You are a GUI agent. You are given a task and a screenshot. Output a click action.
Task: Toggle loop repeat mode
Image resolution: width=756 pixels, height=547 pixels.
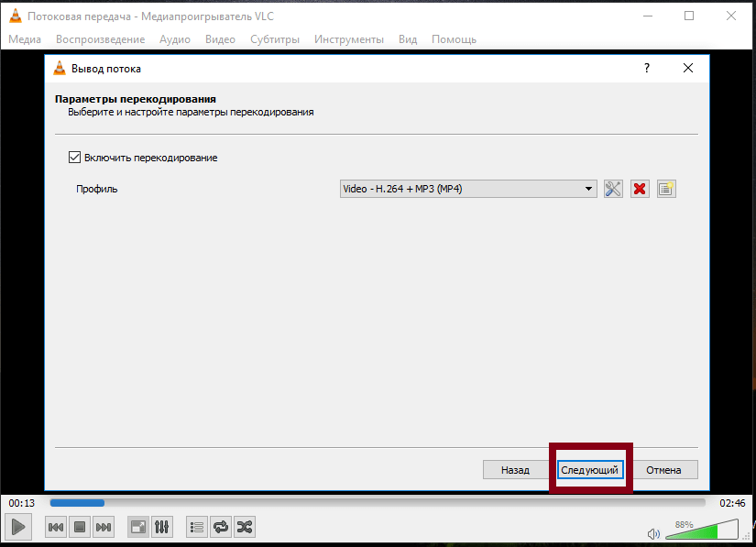[x=221, y=527]
